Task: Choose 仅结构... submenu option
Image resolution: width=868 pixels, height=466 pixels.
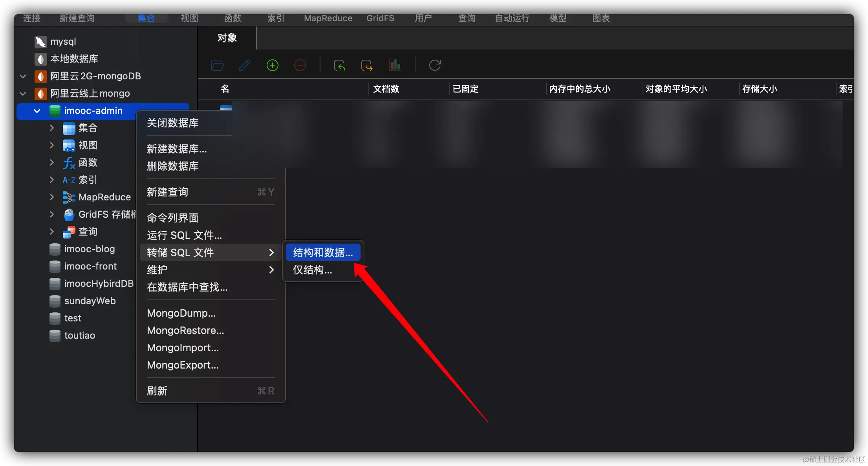Action: [312, 270]
